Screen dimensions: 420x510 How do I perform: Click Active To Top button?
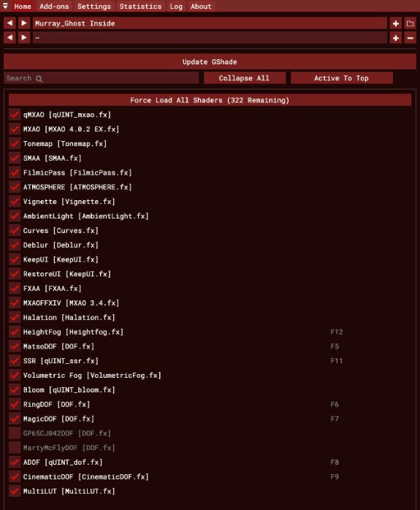tap(341, 78)
